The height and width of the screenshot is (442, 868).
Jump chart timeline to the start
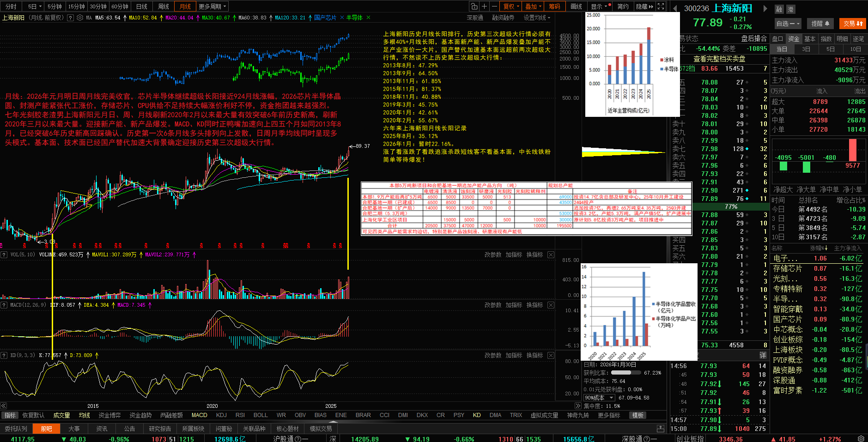pyautogui.click(x=4, y=406)
